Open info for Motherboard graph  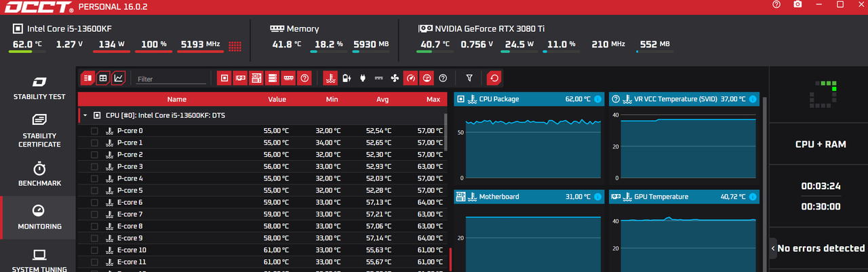click(597, 197)
